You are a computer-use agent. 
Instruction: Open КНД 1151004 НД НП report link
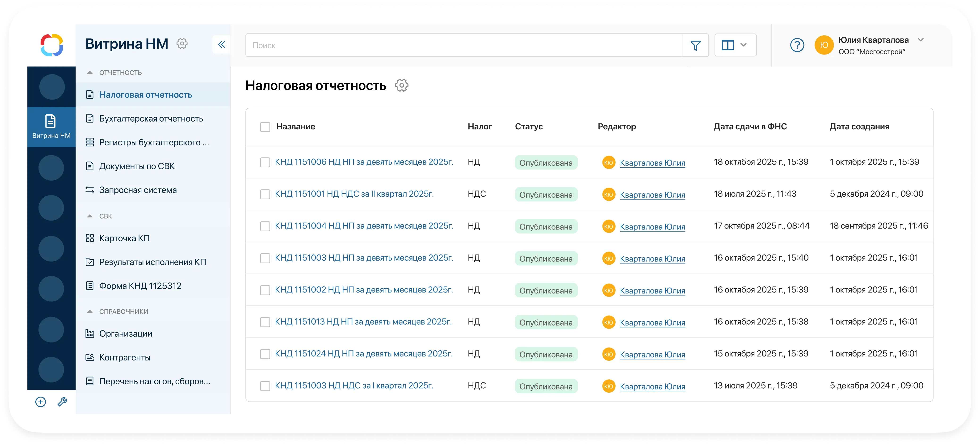pyautogui.click(x=364, y=226)
